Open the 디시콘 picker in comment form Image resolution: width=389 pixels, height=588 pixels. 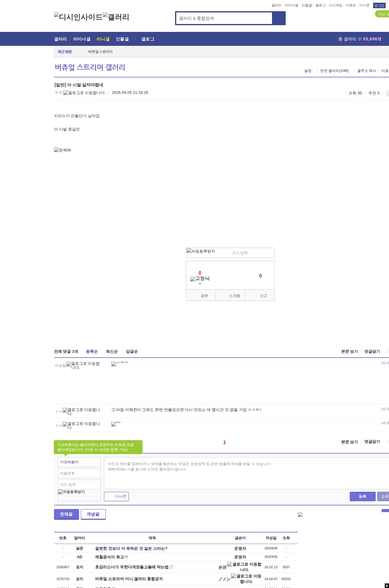coord(116,496)
